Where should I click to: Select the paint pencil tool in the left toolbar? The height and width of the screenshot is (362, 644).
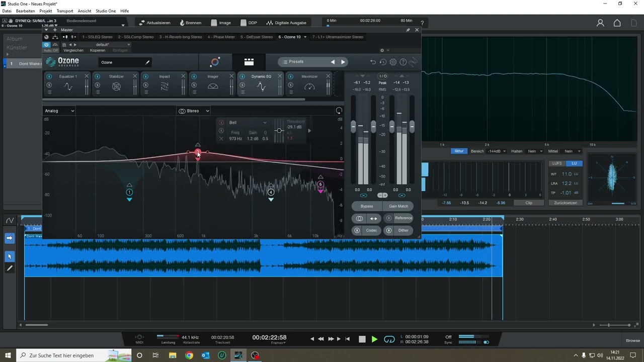pyautogui.click(x=10, y=268)
